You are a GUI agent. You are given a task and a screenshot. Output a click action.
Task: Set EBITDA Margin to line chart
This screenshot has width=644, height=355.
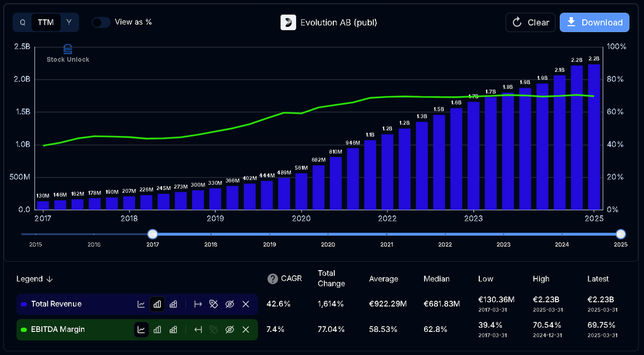141,329
